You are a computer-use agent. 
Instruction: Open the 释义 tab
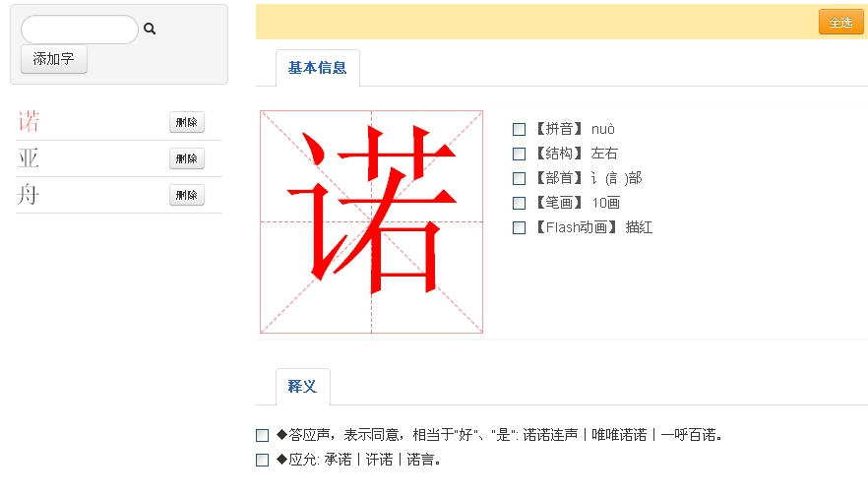(x=303, y=387)
